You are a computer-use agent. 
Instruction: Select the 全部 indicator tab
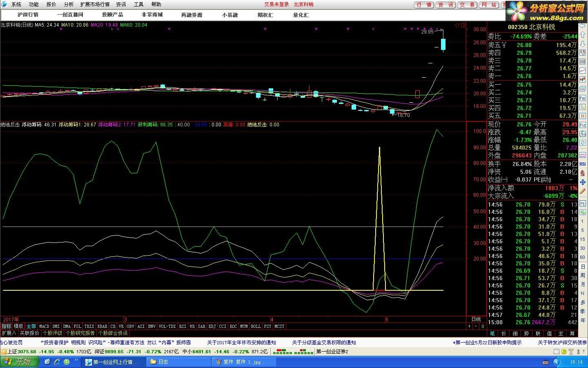pos(31,326)
